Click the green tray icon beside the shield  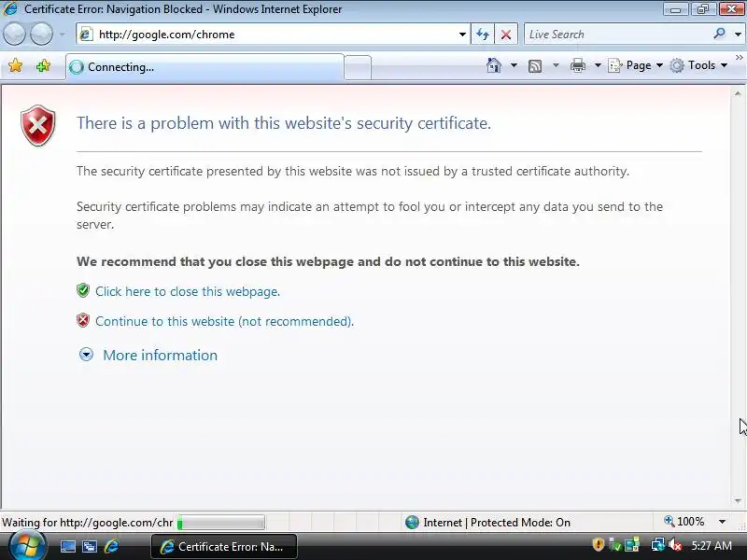pyautogui.click(x=615, y=545)
